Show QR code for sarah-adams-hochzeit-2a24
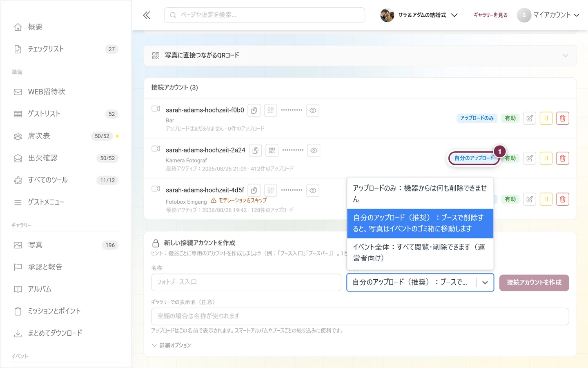Image resolution: width=588 pixels, height=368 pixels. click(x=272, y=150)
